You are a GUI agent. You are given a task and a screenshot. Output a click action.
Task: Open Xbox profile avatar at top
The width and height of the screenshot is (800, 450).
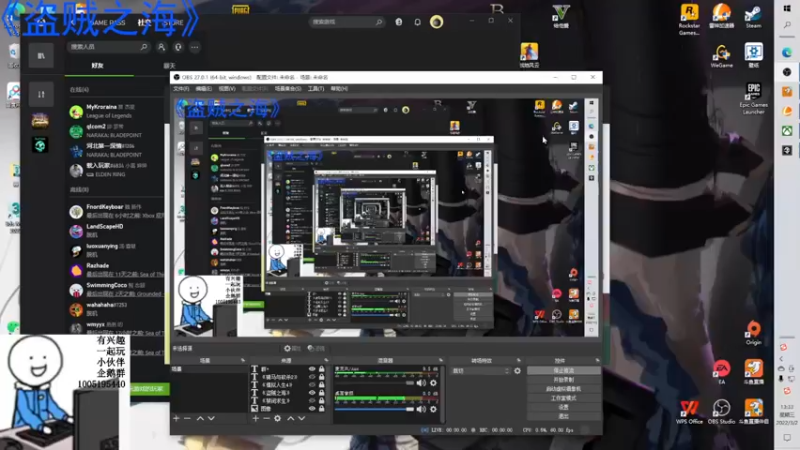pos(436,22)
